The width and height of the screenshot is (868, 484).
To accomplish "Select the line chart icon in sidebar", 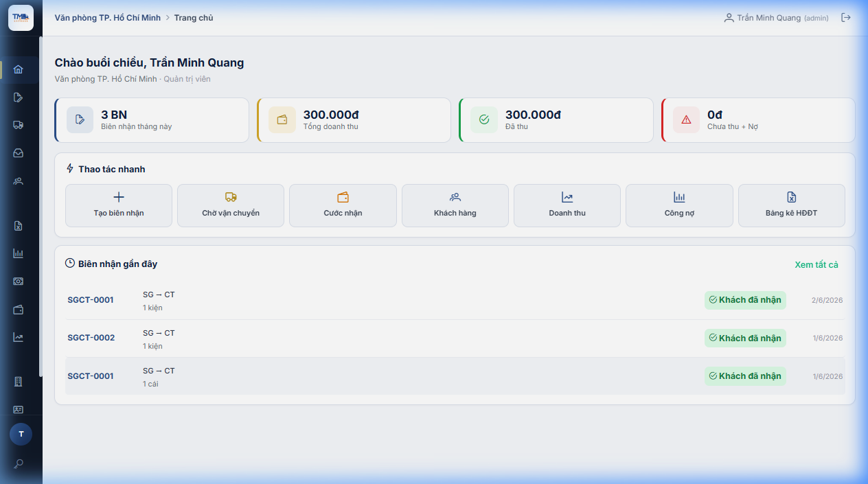I will (19, 337).
